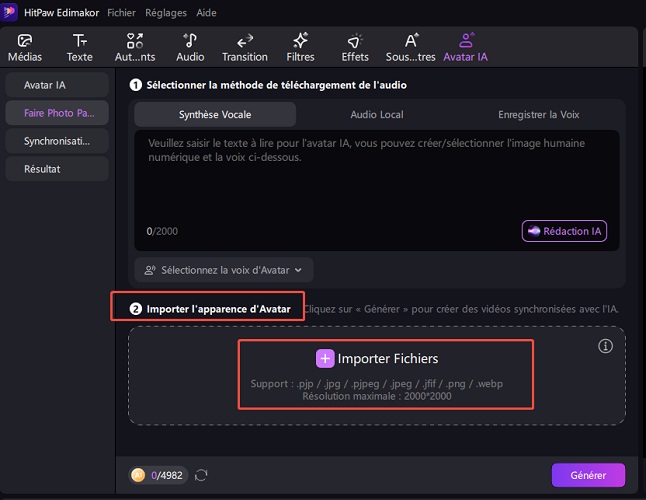The height and width of the screenshot is (500, 646).
Task: Open the Réglages menu
Action: click(166, 13)
